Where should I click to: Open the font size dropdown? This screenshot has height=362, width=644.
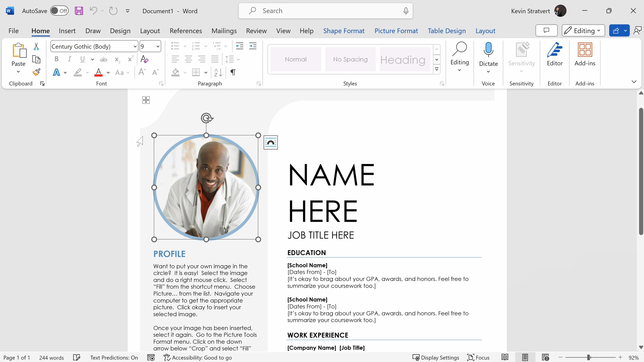(x=158, y=47)
